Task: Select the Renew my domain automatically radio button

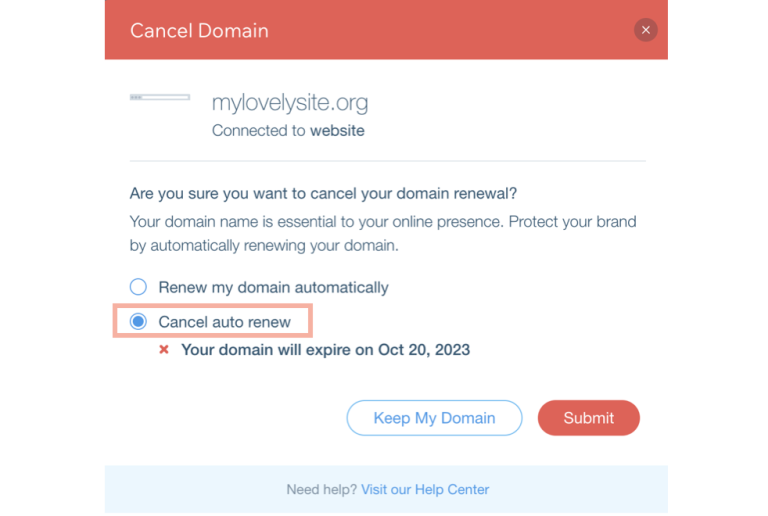Action: [139, 287]
